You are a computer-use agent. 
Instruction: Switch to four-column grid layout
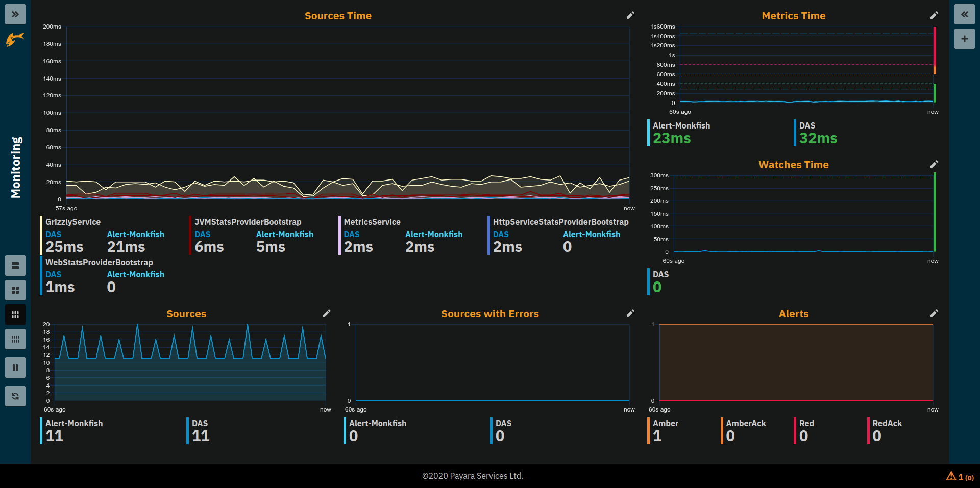[15, 339]
